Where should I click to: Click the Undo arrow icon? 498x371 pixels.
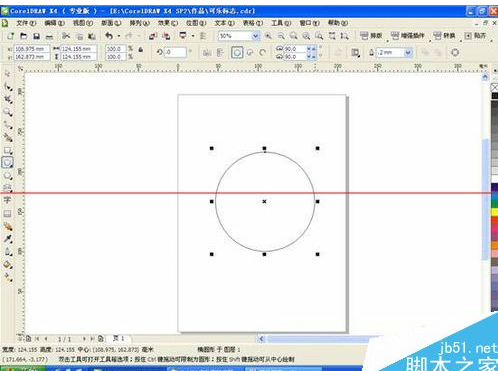coord(109,36)
